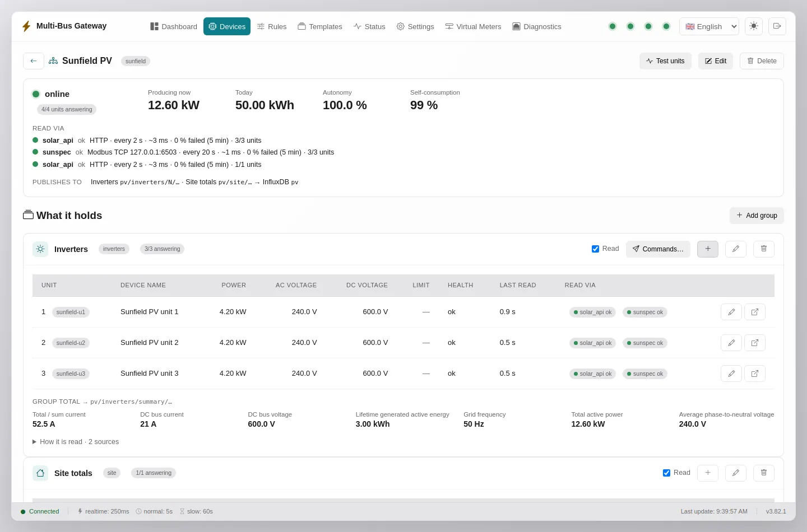The width and height of the screenshot is (807, 532).
Task: Open the Dashboard tab
Action: click(174, 26)
